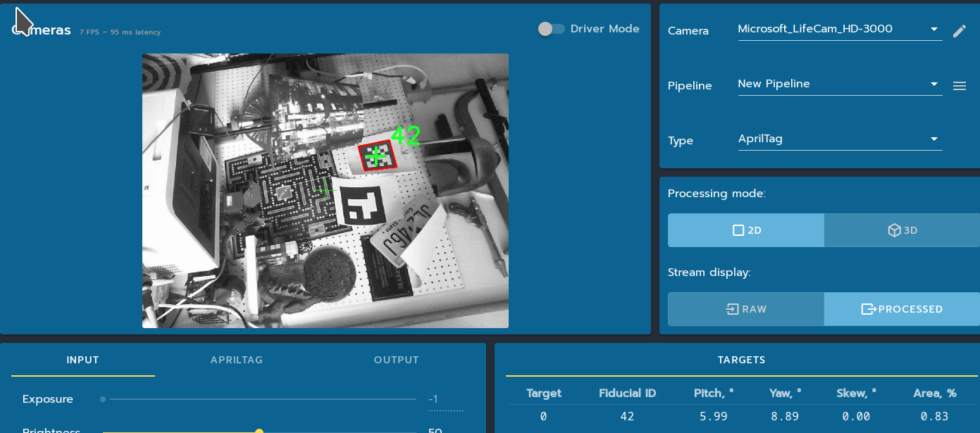Open the pipeline options hamburger icon

pyautogui.click(x=960, y=85)
